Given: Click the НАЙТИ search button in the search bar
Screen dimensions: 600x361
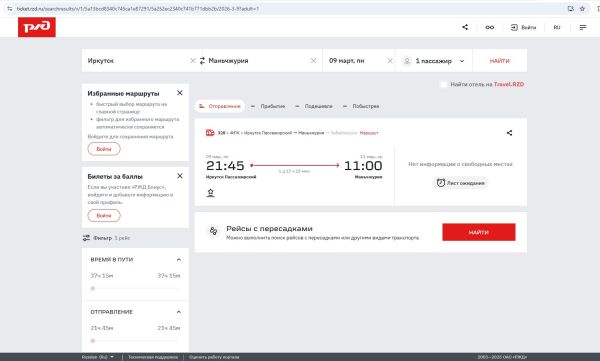Looking at the screenshot, I should click(500, 61).
